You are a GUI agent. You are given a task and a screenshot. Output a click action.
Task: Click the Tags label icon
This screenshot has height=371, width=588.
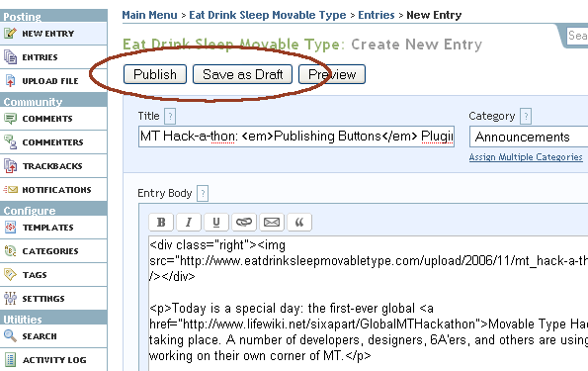click(x=10, y=274)
